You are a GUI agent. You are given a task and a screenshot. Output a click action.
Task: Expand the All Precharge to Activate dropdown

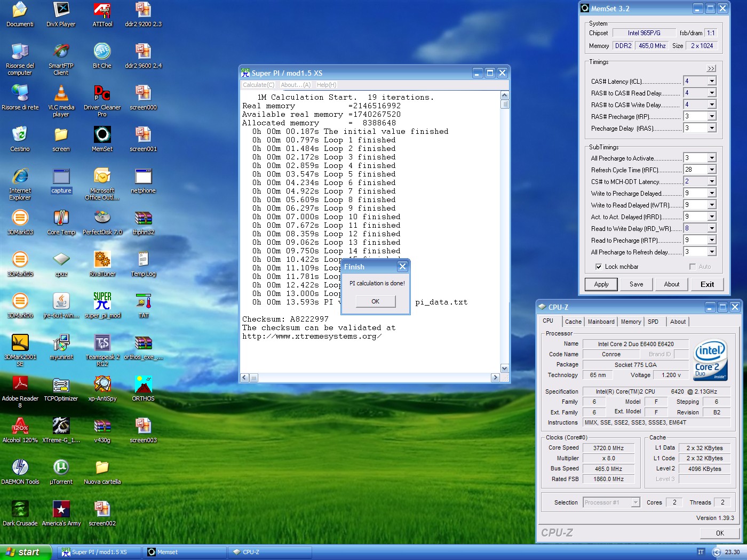[x=712, y=158]
